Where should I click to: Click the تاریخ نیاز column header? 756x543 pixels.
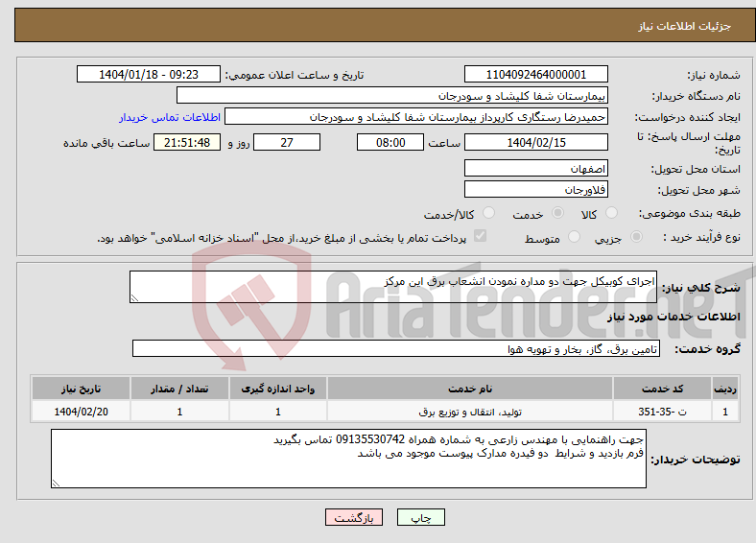pyautogui.click(x=81, y=389)
